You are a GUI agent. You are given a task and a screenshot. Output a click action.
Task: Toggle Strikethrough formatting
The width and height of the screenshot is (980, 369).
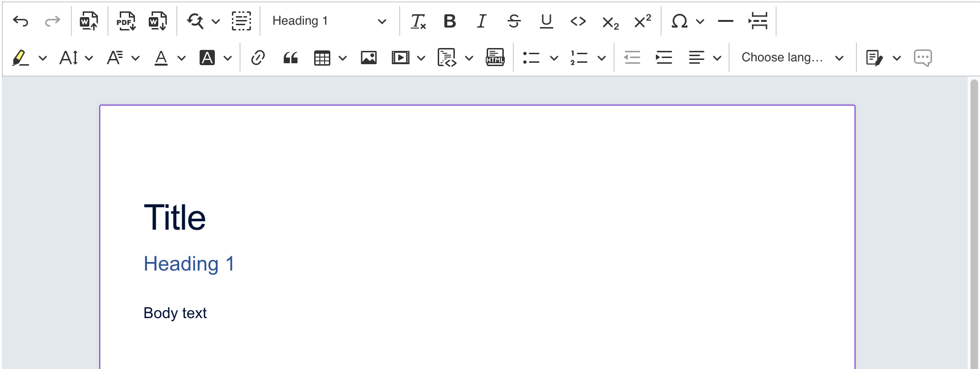pyautogui.click(x=514, y=21)
